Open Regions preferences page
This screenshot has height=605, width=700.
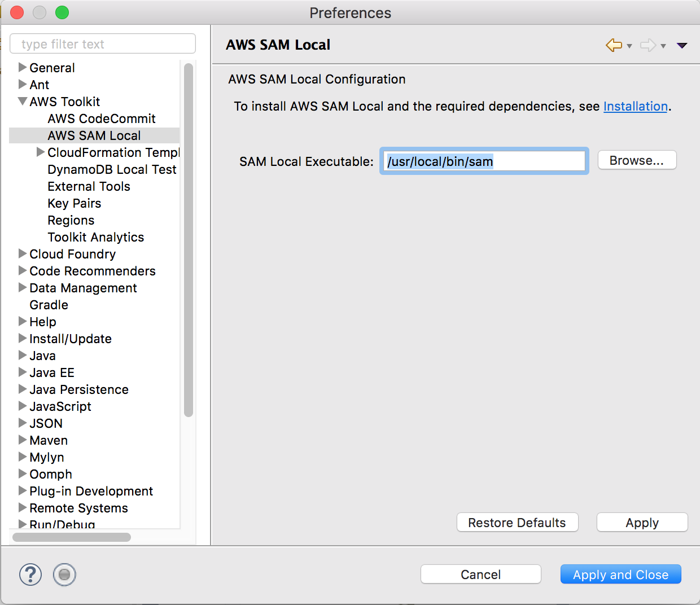click(x=71, y=220)
